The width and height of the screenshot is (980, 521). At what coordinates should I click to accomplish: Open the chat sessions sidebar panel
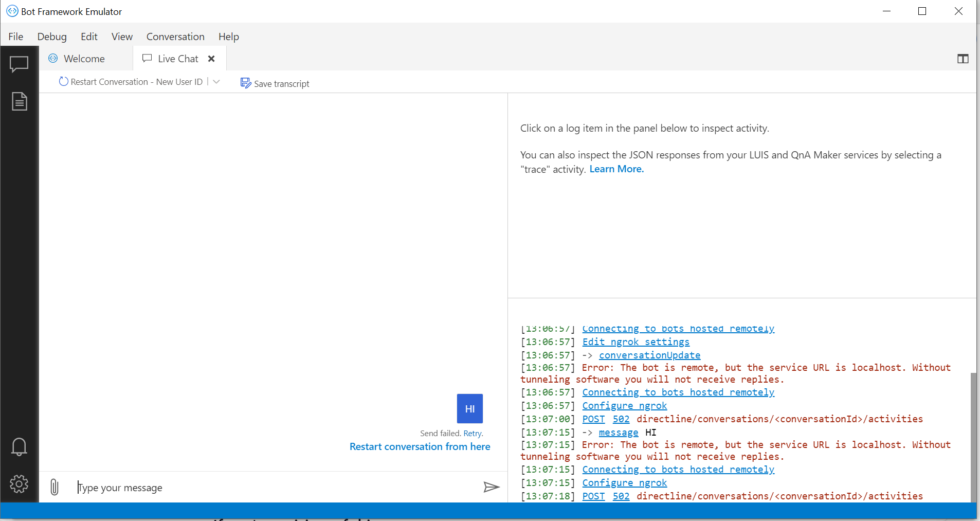pyautogui.click(x=19, y=64)
